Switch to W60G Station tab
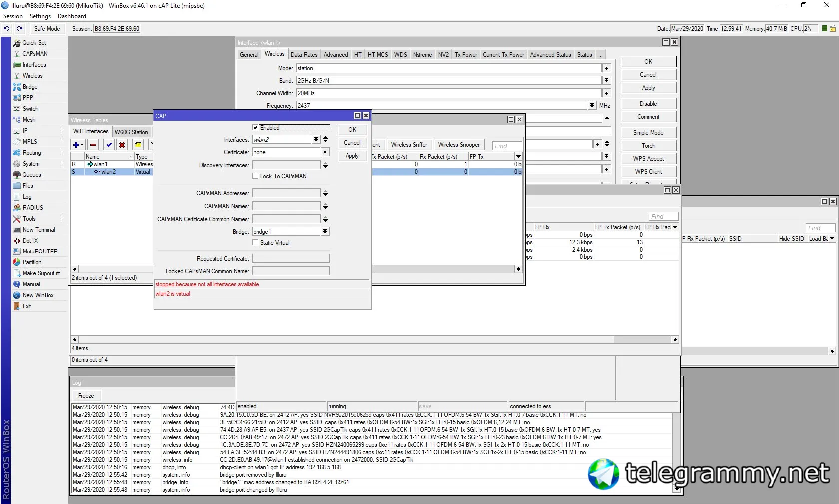The image size is (839, 504). [131, 132]
